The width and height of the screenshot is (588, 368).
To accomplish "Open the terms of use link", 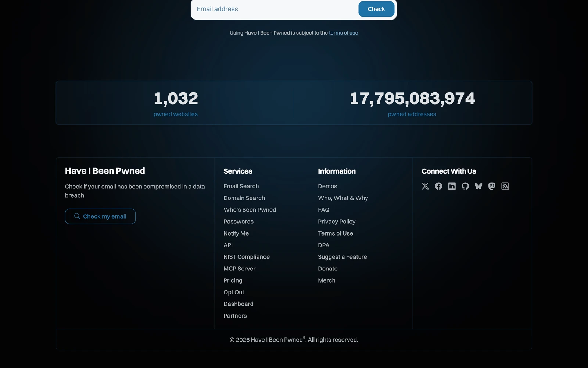I will pyautogui.click(x=343, y=33).
